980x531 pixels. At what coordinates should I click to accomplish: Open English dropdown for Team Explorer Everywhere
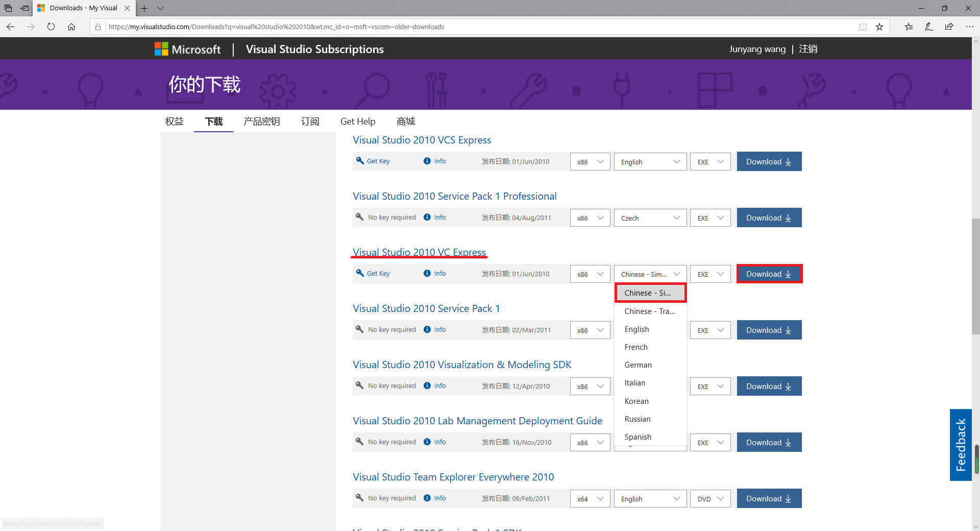650,498
